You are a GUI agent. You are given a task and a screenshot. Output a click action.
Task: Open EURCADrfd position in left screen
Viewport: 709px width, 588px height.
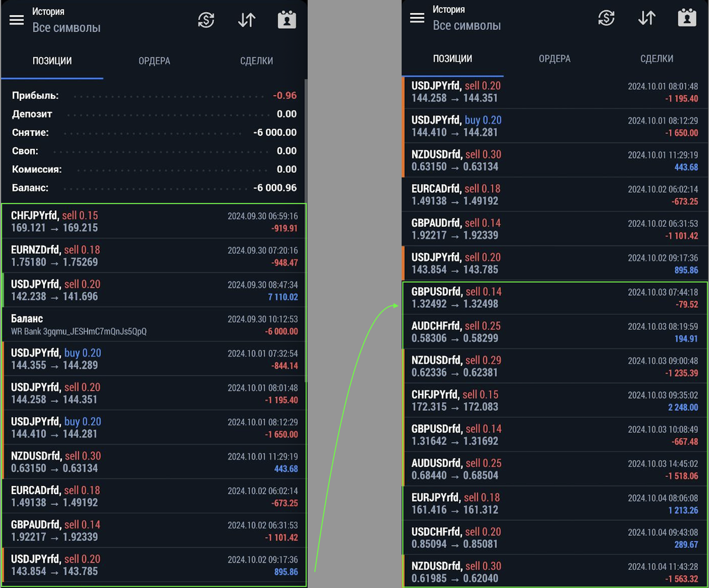[x=154, y=496]
